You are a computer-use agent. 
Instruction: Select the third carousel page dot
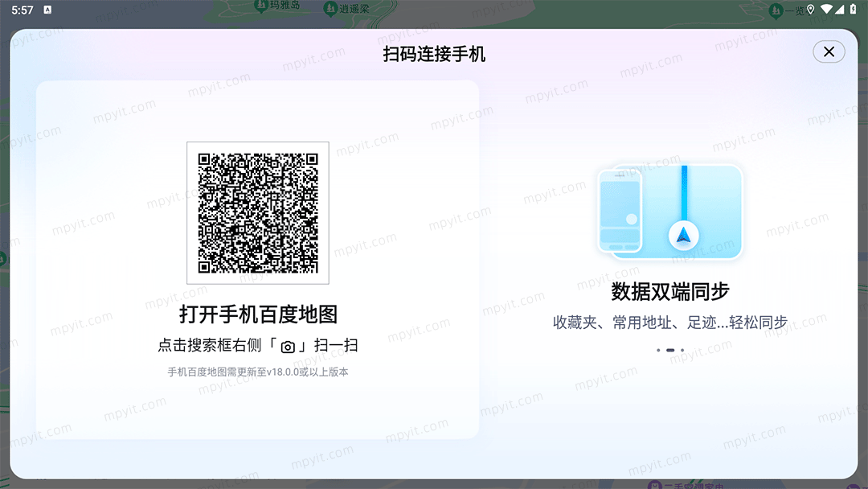682,350
